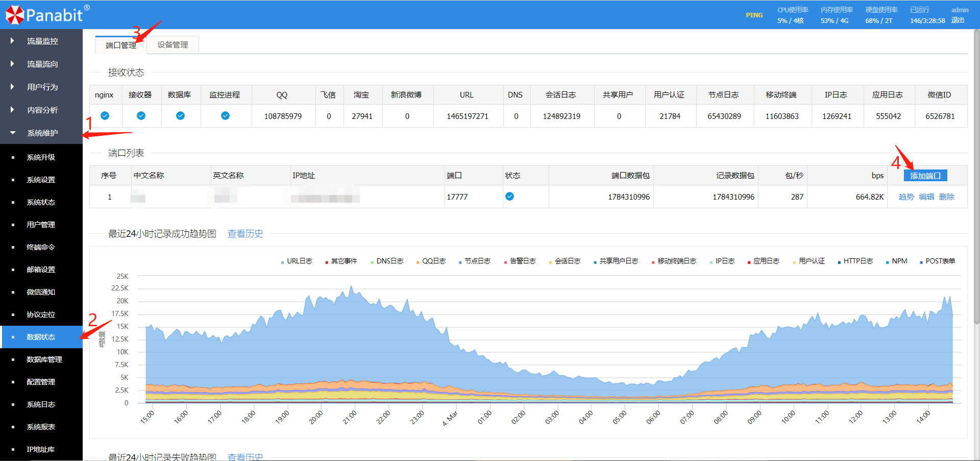Toggle QQ日志 series in chart legend
The image size is (980, 461).
pyautogui.click(x=433, y=261)
